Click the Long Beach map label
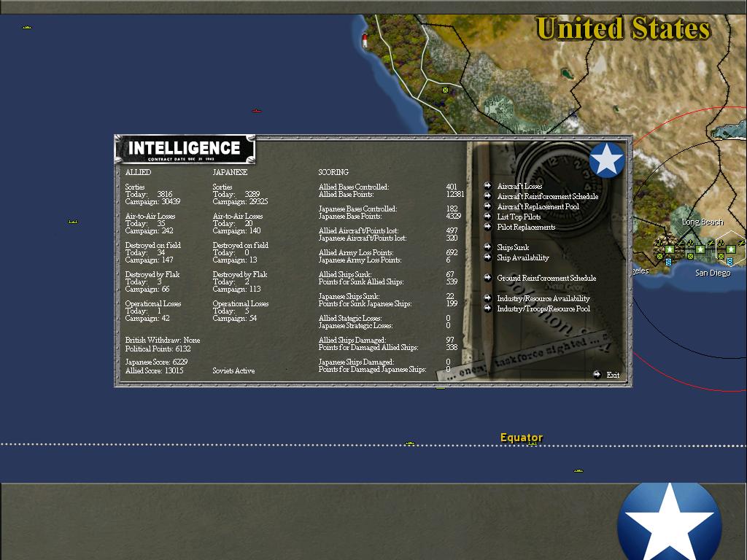This screenshot has width=747, height=560. [x=703, y=222]
